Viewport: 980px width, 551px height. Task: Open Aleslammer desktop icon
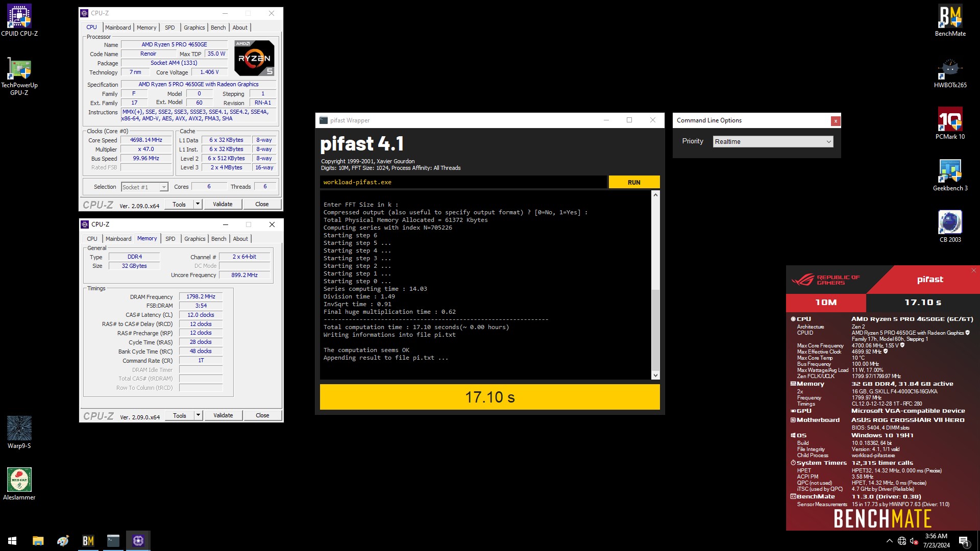point(19,484)
